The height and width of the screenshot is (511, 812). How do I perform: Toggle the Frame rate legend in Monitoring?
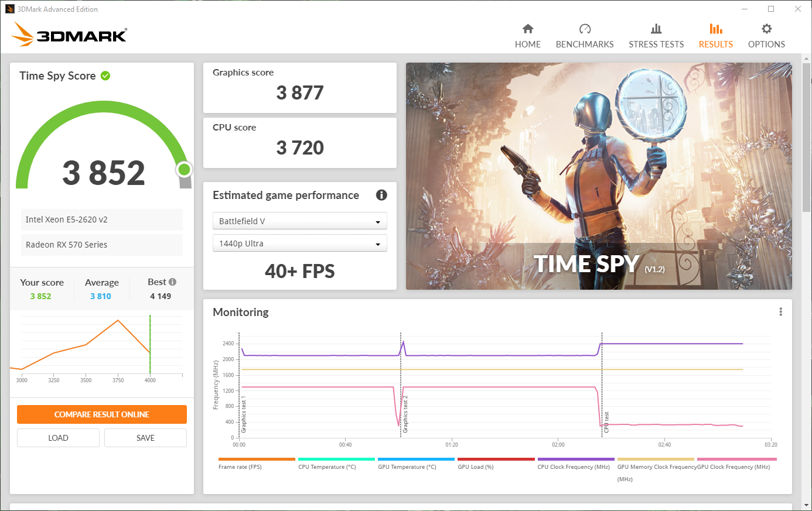coord(256,462)
